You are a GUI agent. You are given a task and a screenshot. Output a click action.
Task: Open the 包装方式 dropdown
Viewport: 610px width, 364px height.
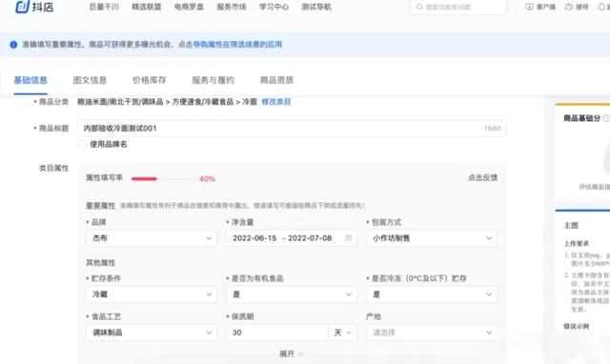coord(432,238)
